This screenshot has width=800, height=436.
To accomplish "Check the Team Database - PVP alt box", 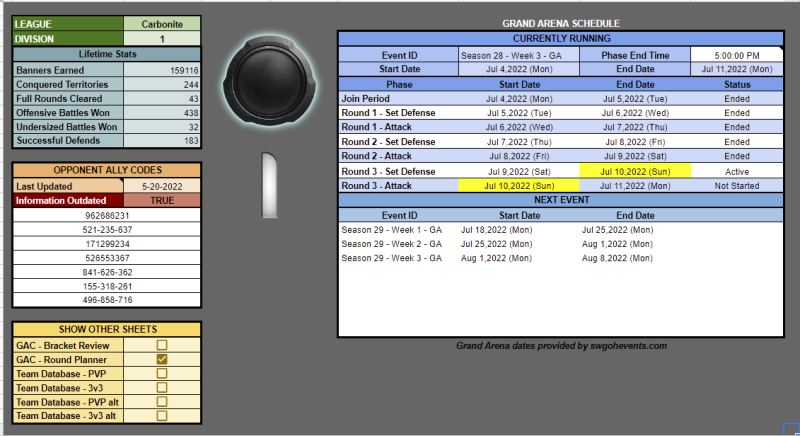I will click(162, 401).
